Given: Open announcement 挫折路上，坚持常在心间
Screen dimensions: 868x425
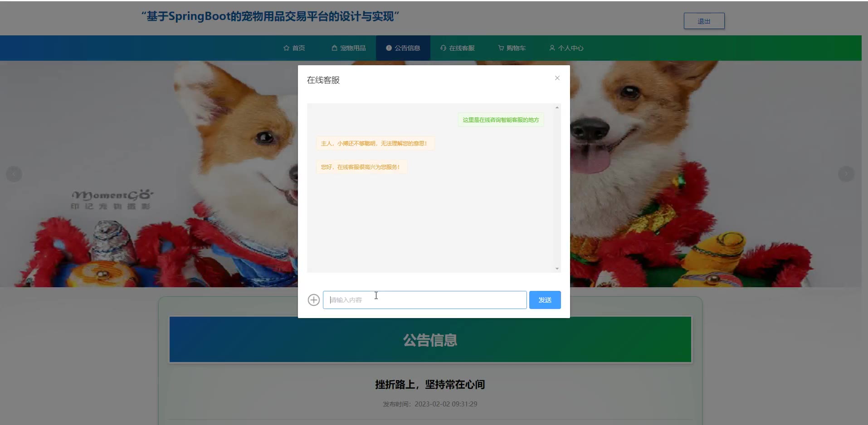Looking at the screenshot, I should pyautogui.click(x=430, y=385).
